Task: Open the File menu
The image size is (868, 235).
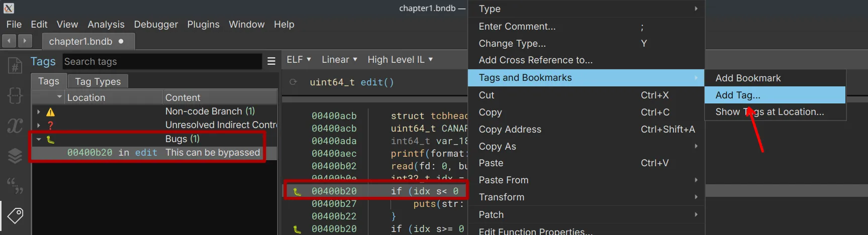Action: (14, 24)
